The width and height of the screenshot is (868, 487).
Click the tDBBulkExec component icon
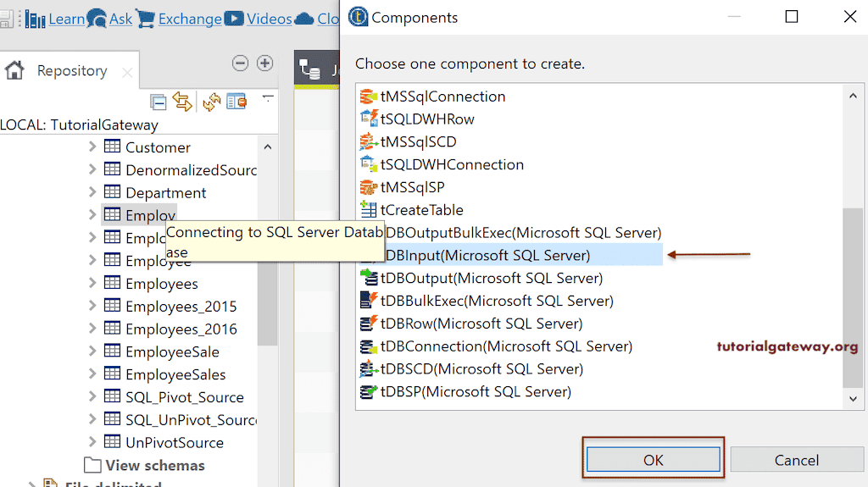(x=369, y=300)
